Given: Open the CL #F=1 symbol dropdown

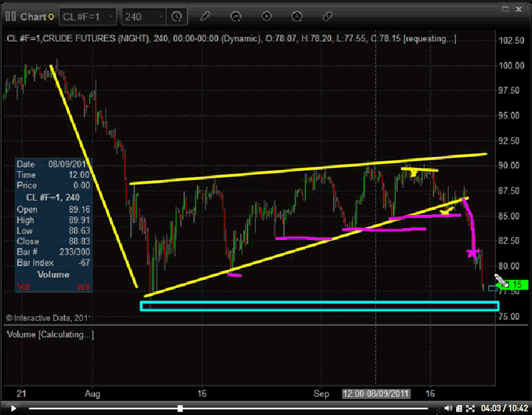Looking at the screenshot, I should point(88,17).
